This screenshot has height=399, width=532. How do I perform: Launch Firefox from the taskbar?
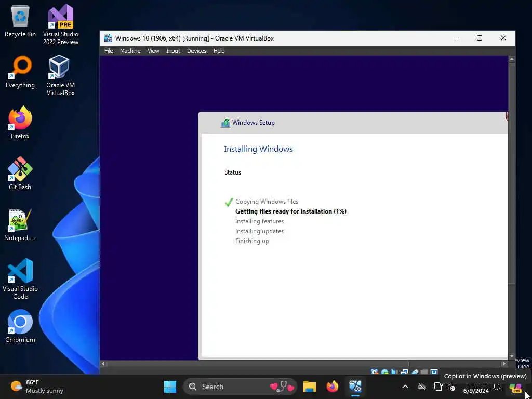pyautogui.click(x=332, y=387)
